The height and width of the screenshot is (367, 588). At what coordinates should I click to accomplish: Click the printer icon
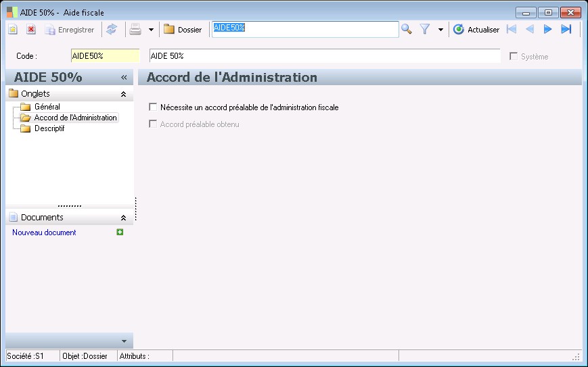click(135, 29)
